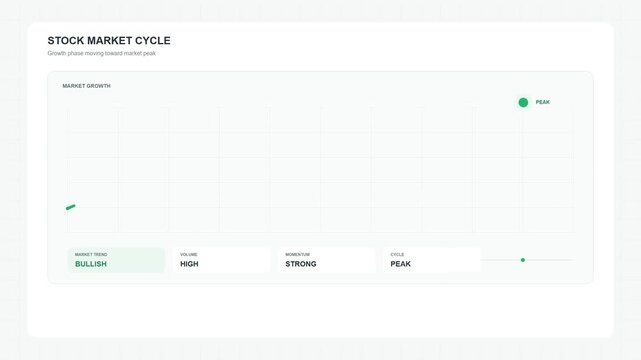
Task: Select the HIGH volume card
Action: tap(221, 260)
